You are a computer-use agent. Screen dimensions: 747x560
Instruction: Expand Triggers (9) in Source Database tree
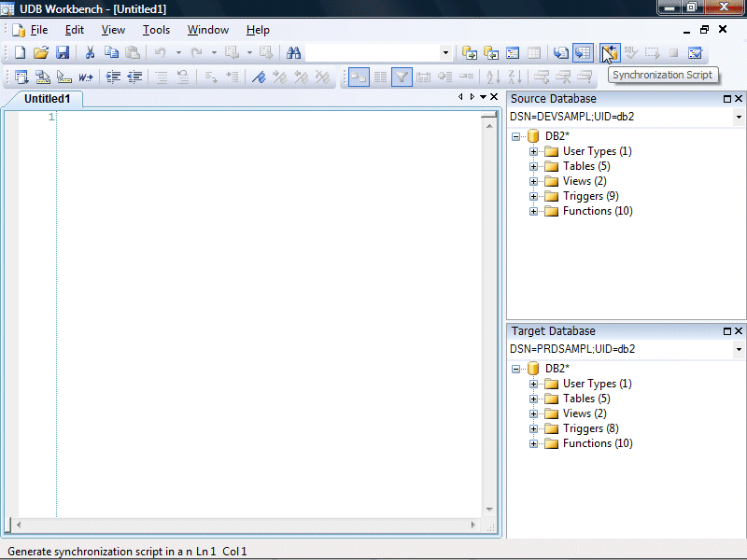point(533,196)
